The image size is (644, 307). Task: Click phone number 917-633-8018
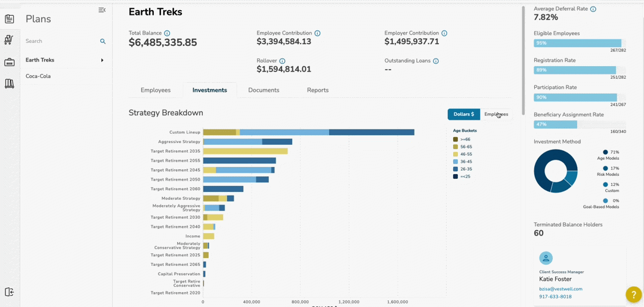click(x=555, y=296)
